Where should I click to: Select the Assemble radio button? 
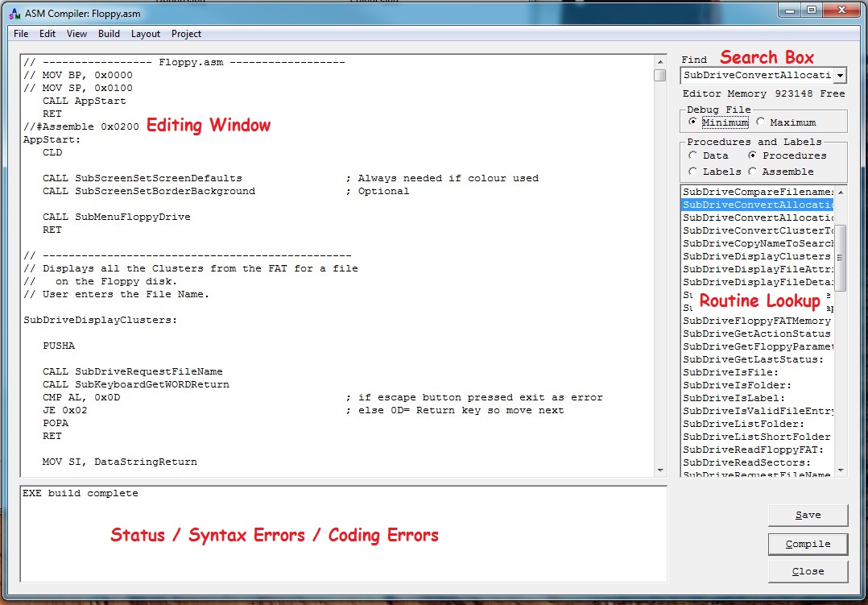pyautogui.click(x=752, y=172)
